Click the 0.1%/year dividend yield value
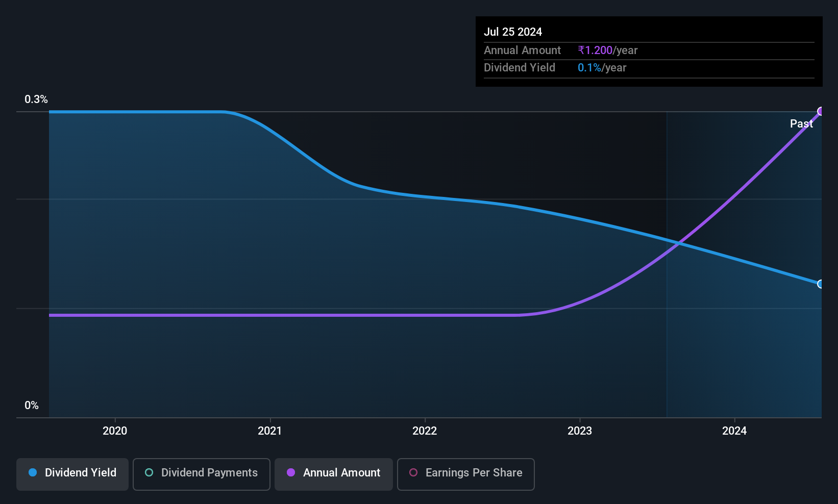 (x=602, y=67)
